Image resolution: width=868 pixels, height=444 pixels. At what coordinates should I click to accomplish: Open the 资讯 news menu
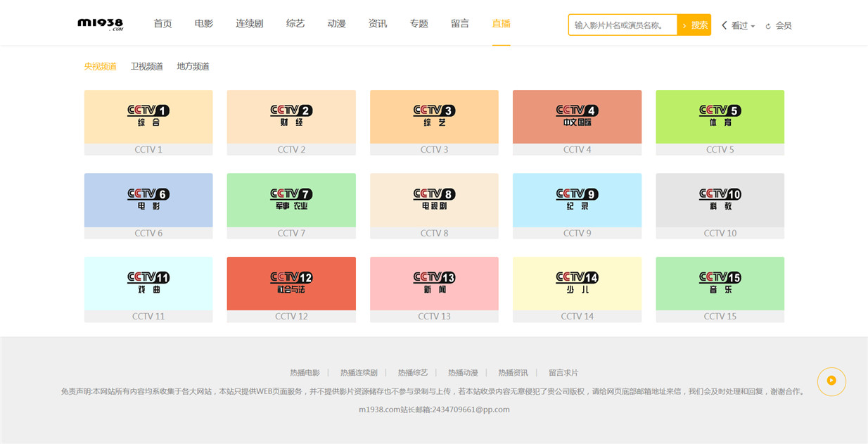point(378,23)
